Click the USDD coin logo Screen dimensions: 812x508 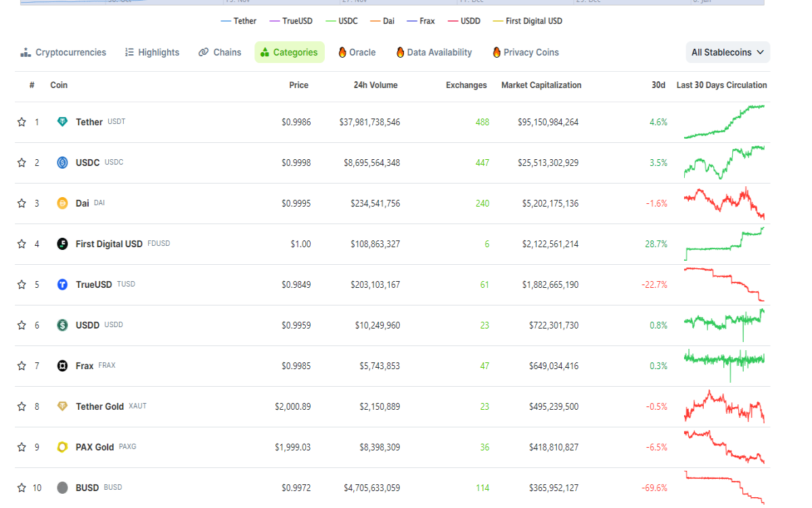pos(62,325)
